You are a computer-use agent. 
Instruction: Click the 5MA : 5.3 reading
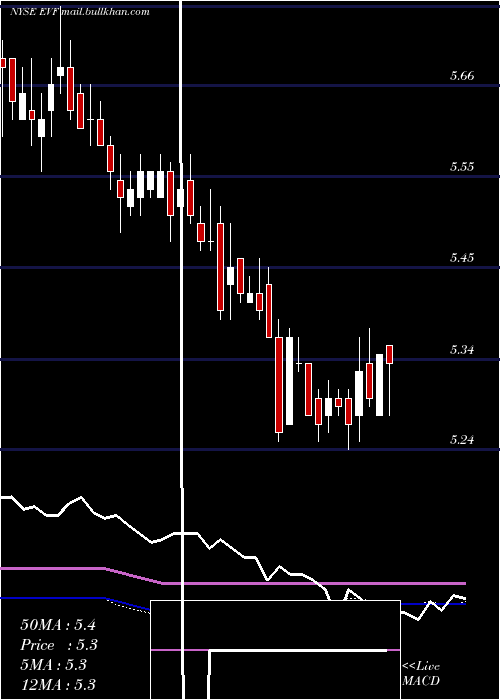[54, 665]
